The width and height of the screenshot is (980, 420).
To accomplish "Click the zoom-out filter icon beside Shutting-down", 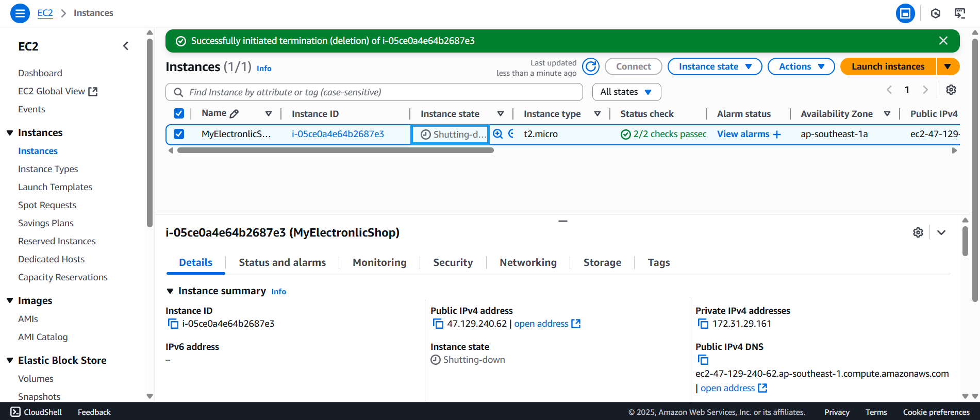I will click(x=511, y=134).
